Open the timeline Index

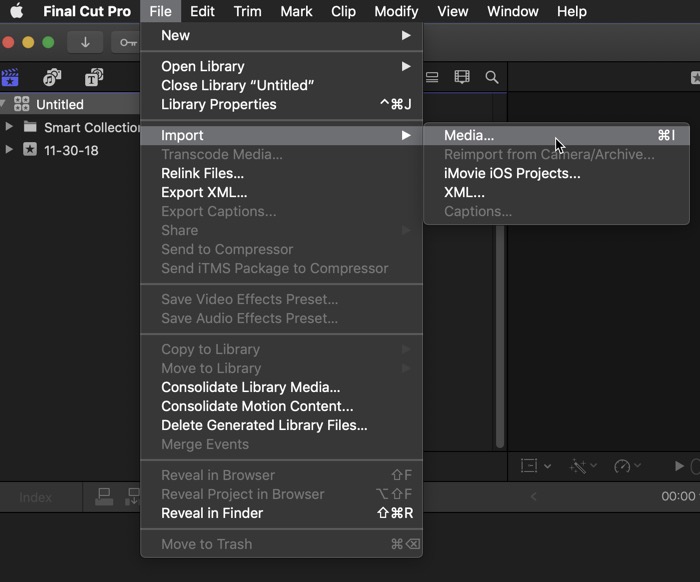[35, 497]
